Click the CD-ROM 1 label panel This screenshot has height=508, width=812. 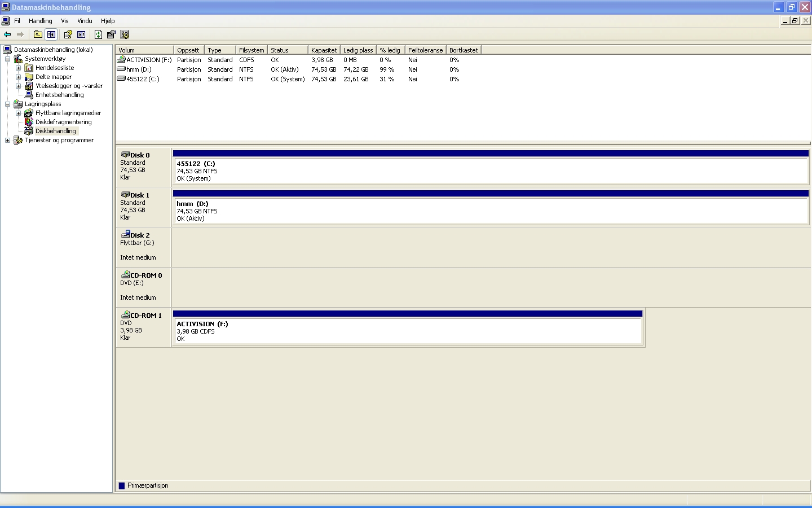click(x=143, y=327)
